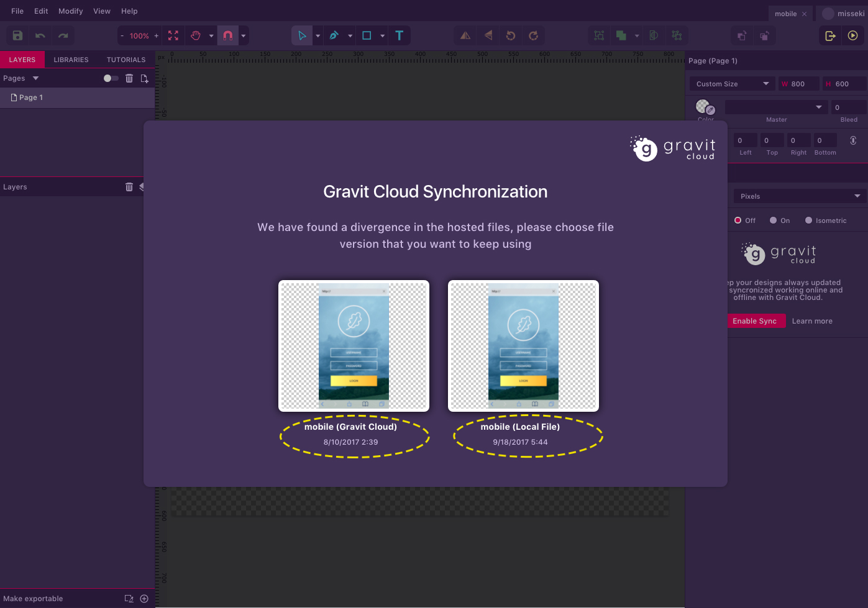Click the Top margin field

772,140
